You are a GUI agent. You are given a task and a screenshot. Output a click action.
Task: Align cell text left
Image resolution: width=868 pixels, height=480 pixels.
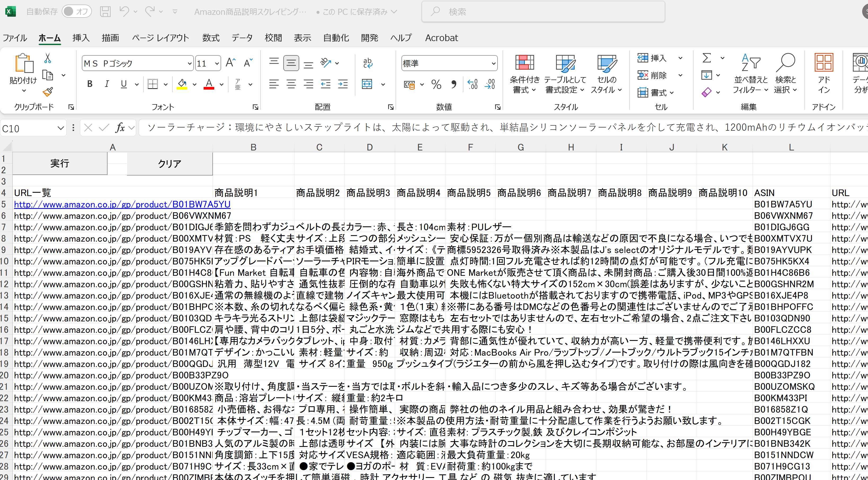coord(274,84)
